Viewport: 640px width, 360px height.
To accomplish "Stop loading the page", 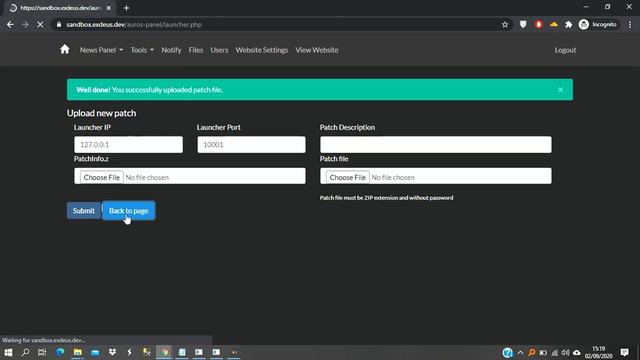I will click(x=40, y=24).
